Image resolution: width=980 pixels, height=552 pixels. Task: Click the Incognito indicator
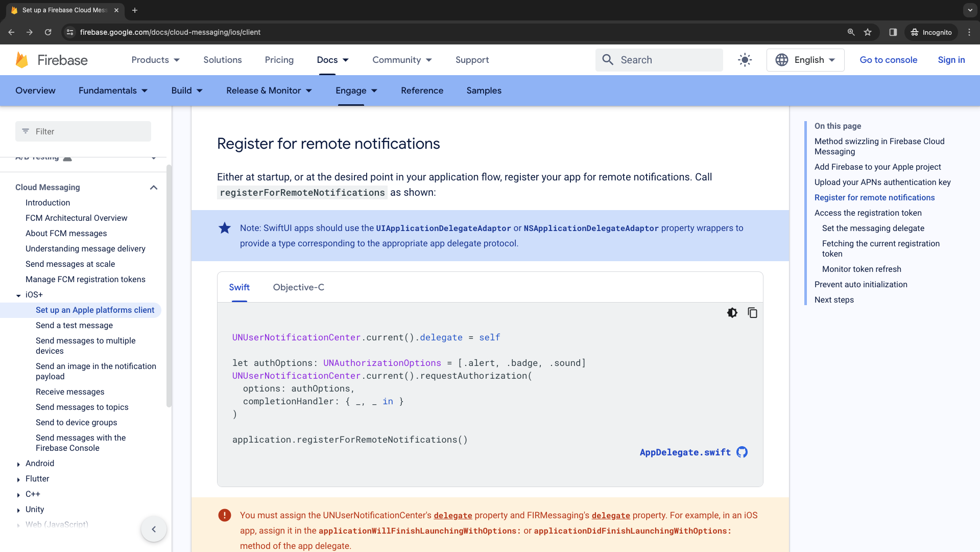coord(931,32)
